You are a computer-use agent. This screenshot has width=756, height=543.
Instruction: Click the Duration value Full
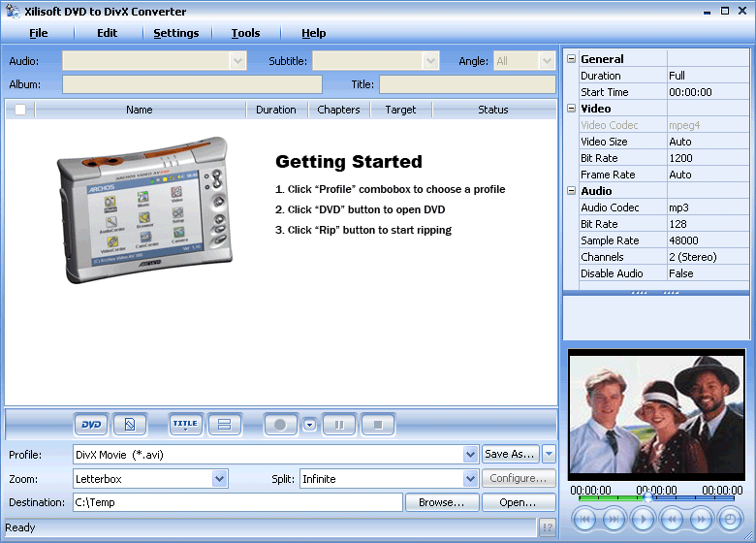[677, 76]
